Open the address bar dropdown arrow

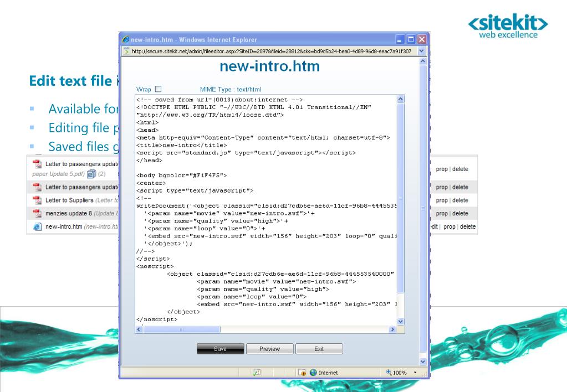pos(421,51)
